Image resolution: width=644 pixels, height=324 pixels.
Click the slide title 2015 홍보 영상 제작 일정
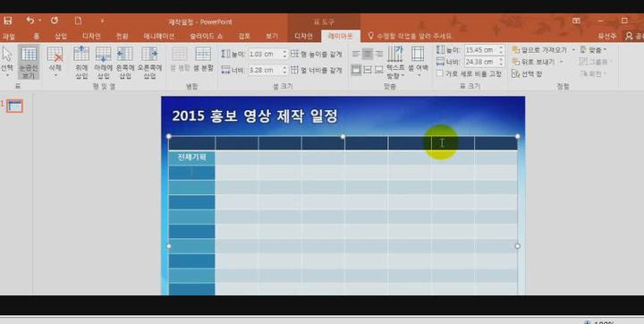[x=255, y=116]
